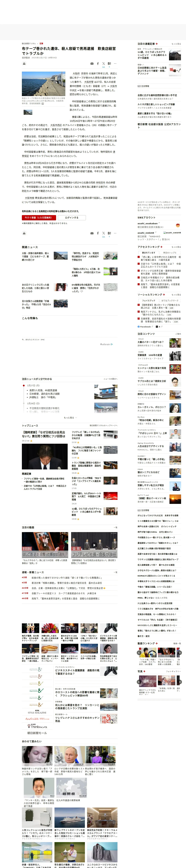Enlarge photo icon beside image caption
Image resolution: width=186 pixels, height=868 pixels.
(43, 103)
